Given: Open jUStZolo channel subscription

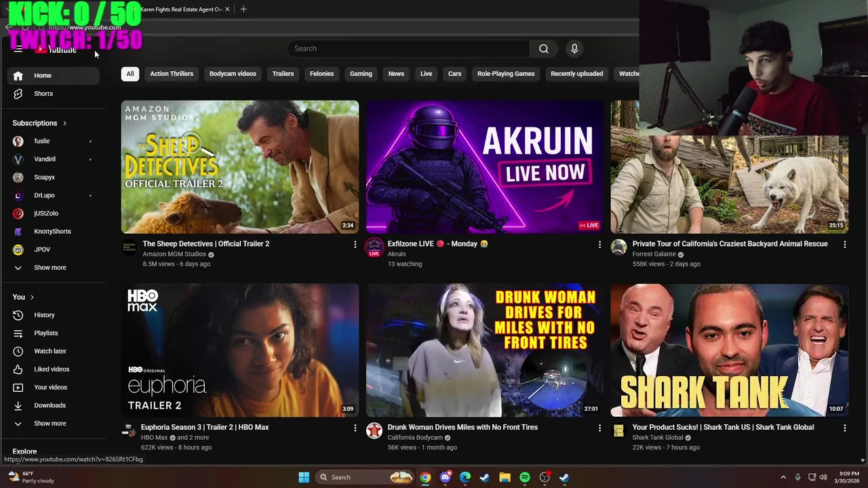Looking at the screenshot, I should [54, 213].
